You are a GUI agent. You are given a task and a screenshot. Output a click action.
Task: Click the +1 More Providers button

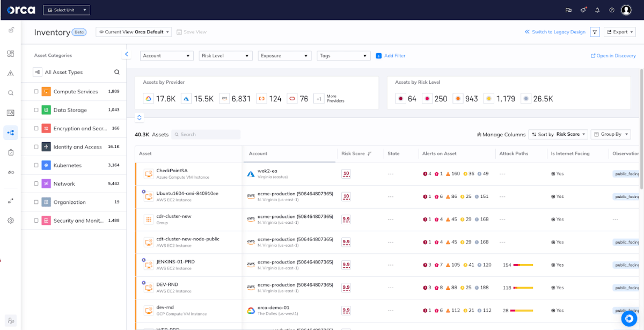(329, 99)
